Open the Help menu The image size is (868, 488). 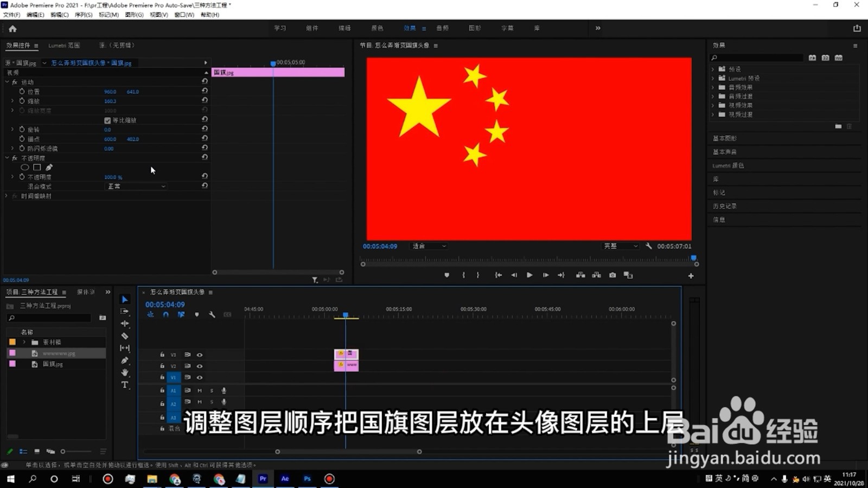[210, 15]
